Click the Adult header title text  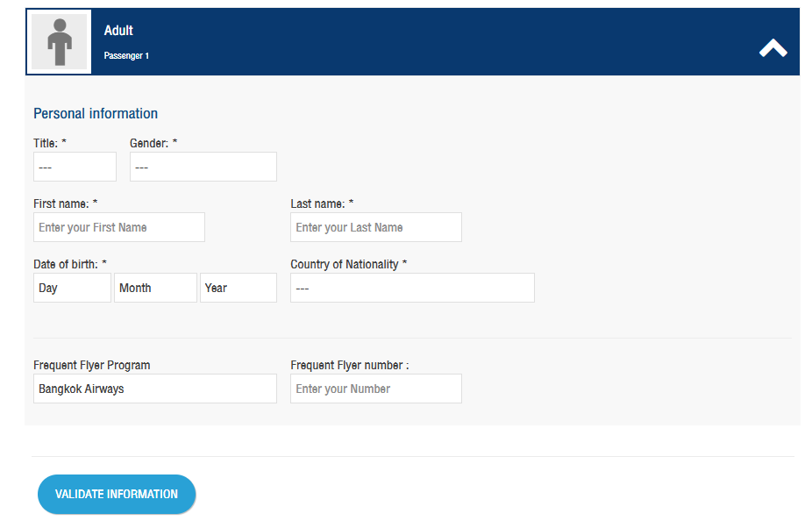click(118, 31)
